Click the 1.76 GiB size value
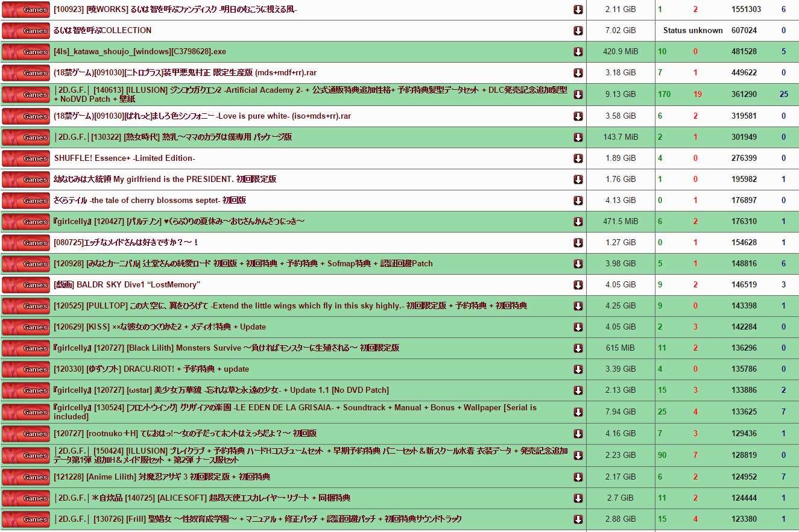 pyautogui.click(x=621, y=180)
